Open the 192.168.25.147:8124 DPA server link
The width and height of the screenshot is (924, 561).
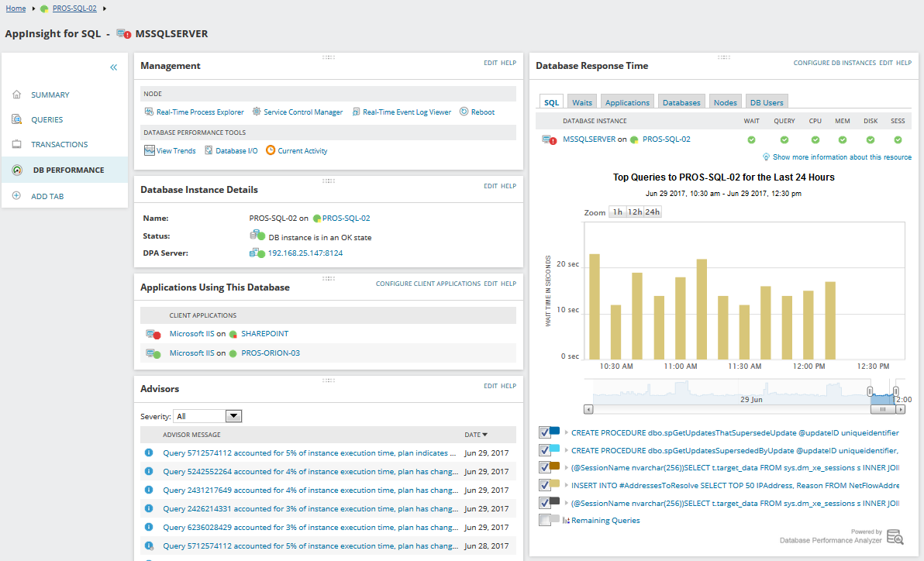(x=305, y=253)
